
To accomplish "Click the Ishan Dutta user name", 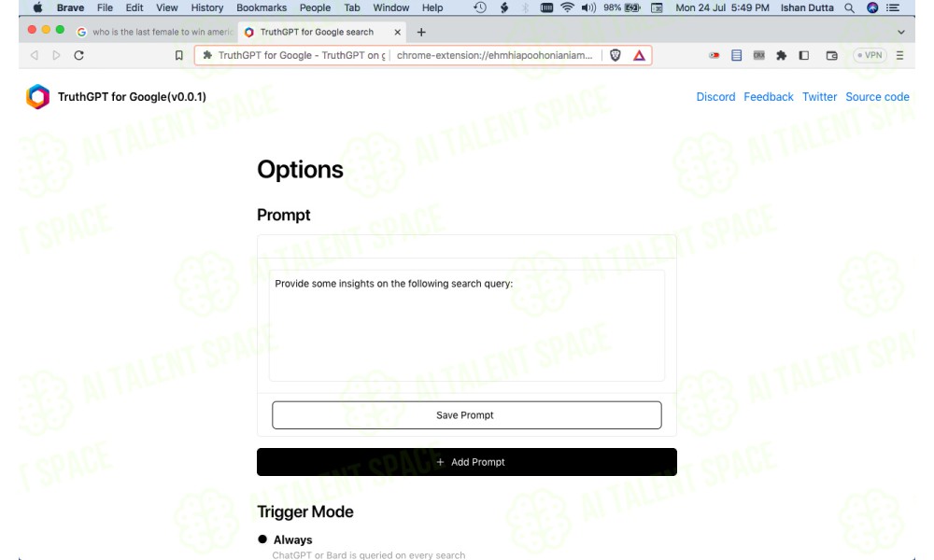I will point(807,7).
